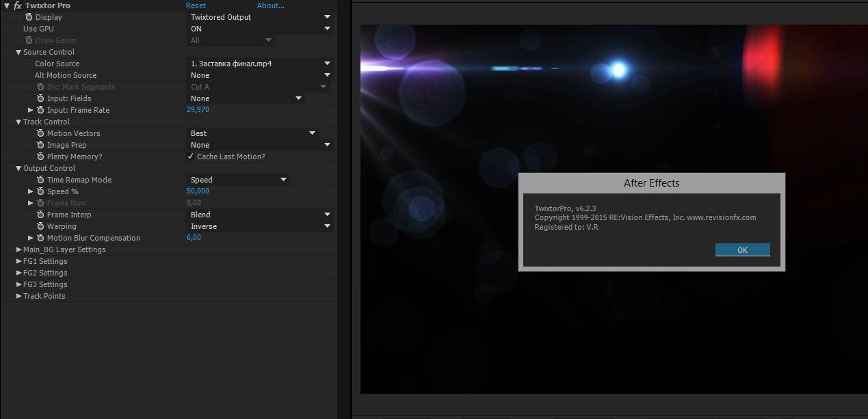Screen dimensions: 868x419
Task: Open the Alt Motion Source dropdown
Action: click(x=261, y=75)
